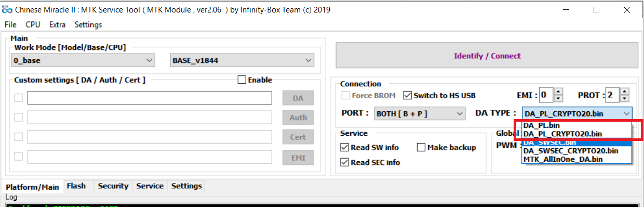Tick the checkbox beside the Cert path field

(19, 137)
